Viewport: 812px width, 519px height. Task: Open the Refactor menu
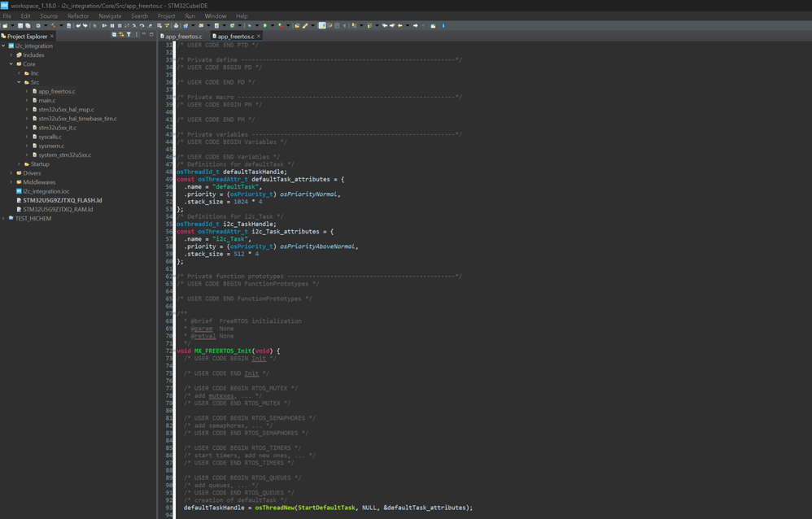(x=78, y=16)
